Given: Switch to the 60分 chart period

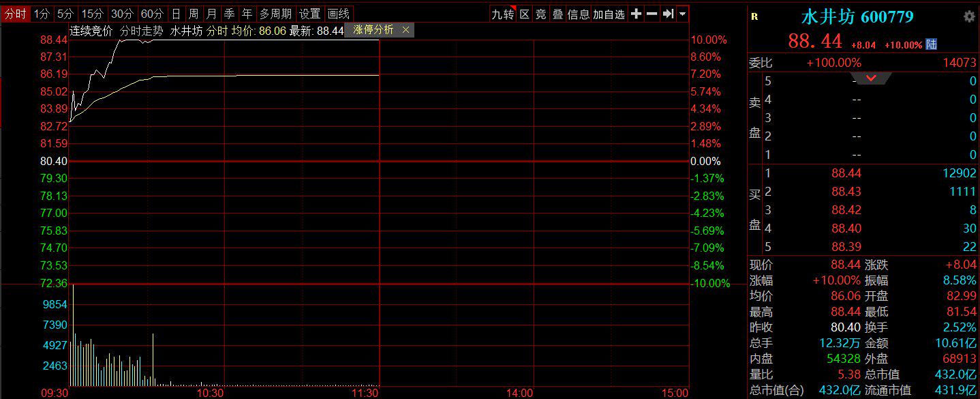Looking at the screenshot, I should coord(152,14).
